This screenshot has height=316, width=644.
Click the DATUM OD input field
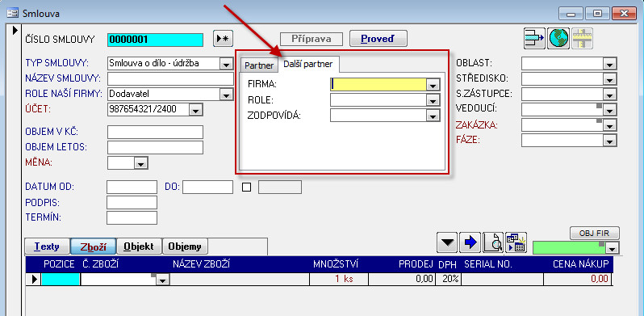click(132, 187)
